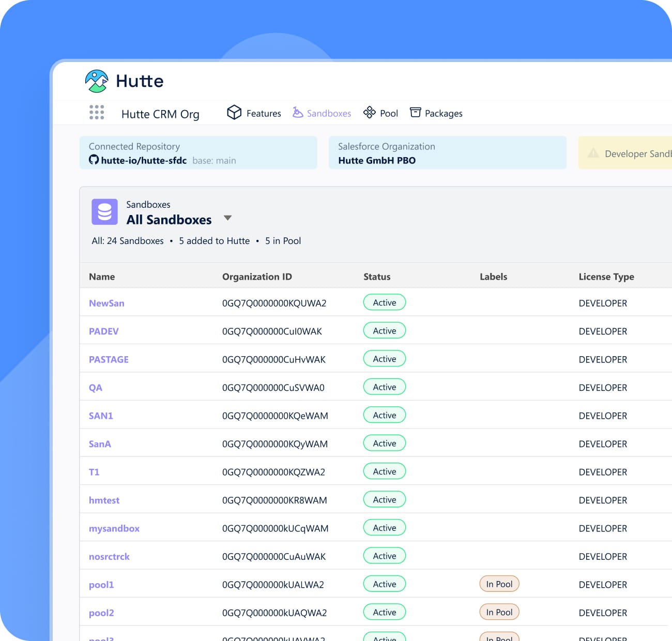Viewport: 672px width, 641px height.
Task: Click the GitHub icon beside hutte-io/hutte-sfdc
Action: pos(94,160)
